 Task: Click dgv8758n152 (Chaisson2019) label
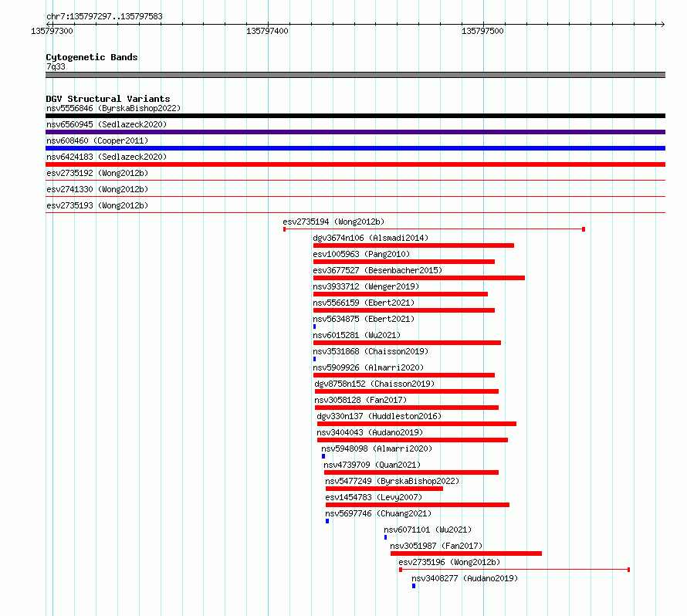click(374, 384)
